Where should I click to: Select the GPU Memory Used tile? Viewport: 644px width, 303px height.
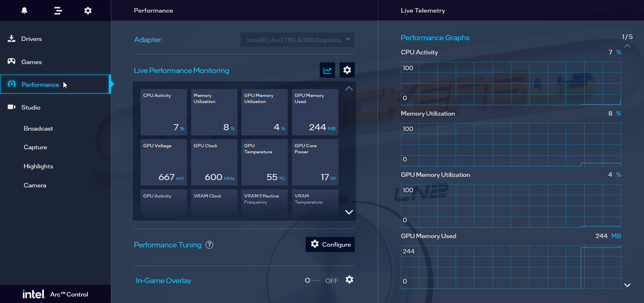315,112
